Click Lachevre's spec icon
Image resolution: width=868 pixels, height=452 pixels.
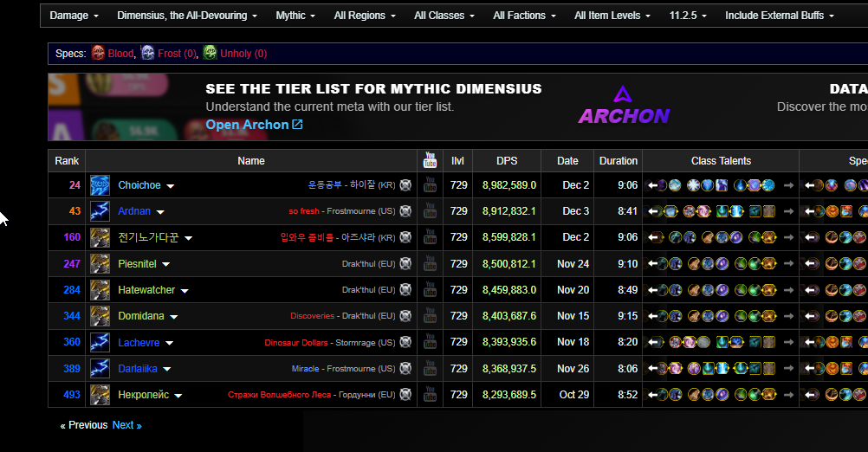tap(100, 342)
